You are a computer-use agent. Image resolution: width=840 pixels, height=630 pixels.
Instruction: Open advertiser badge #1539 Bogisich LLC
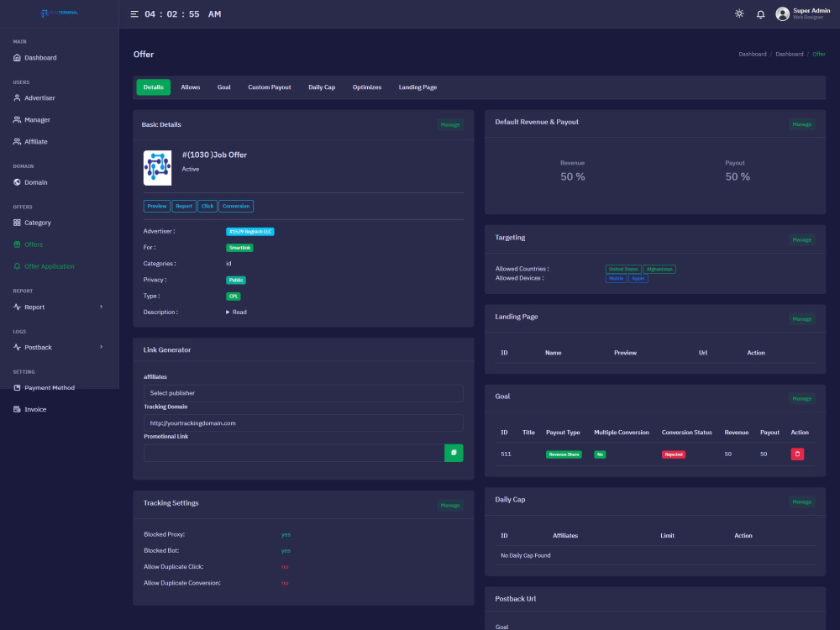250,232
